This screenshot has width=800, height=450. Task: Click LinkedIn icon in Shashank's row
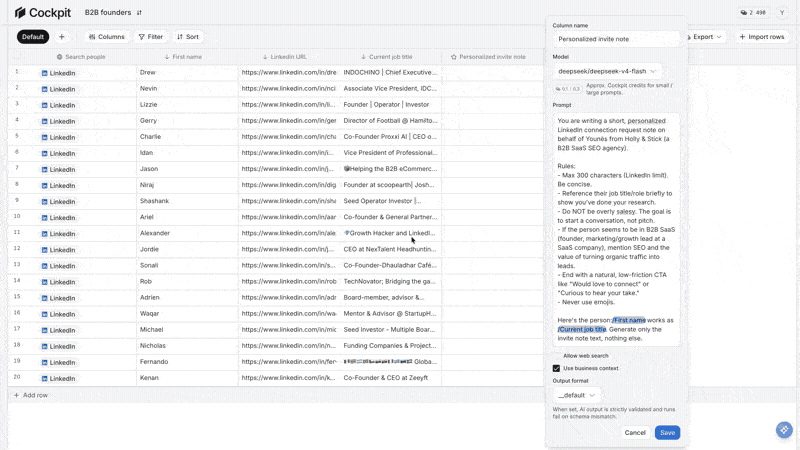[x=44, y=202]
